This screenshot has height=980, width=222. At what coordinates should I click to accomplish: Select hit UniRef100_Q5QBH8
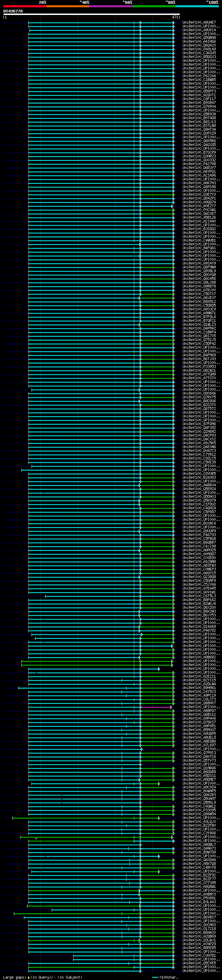tap(199, 38)
